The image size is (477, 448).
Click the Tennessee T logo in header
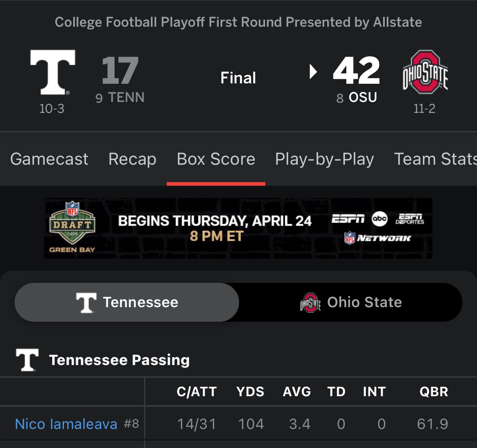[x=53, y=72]
